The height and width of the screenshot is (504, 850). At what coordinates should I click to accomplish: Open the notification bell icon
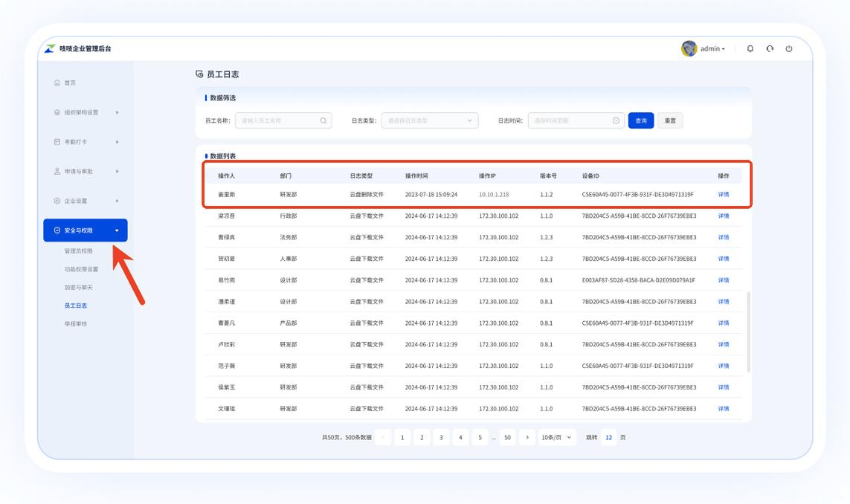(750, 49)
